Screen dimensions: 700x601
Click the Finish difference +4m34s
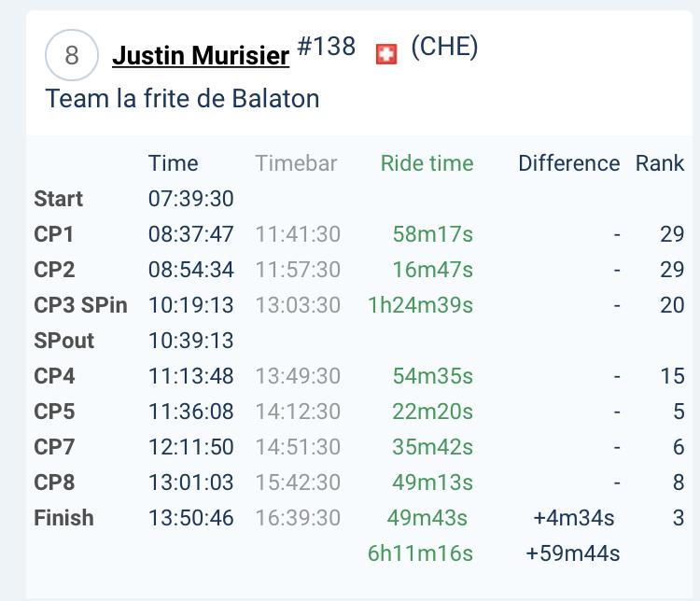tap(574, 518)
